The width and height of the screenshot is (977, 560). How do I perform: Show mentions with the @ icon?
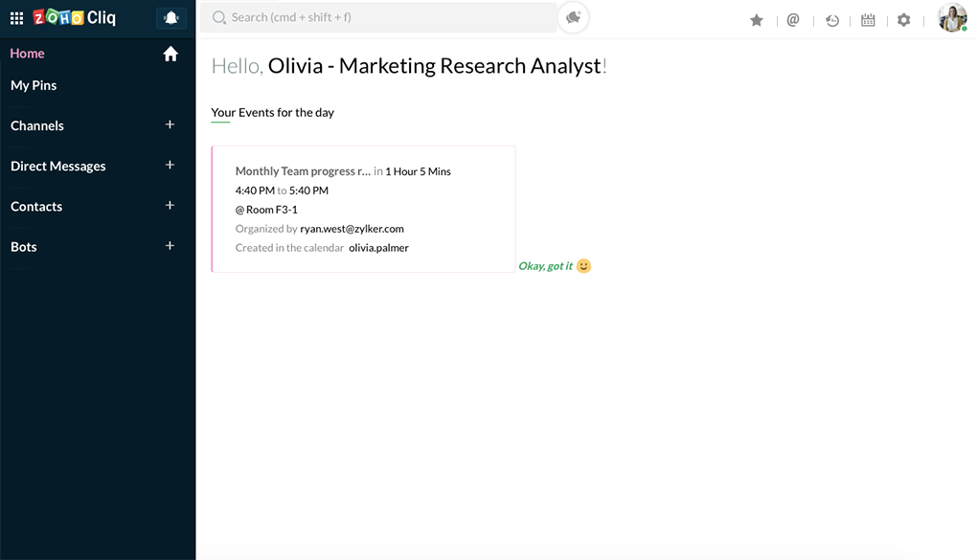pos(793,20)
